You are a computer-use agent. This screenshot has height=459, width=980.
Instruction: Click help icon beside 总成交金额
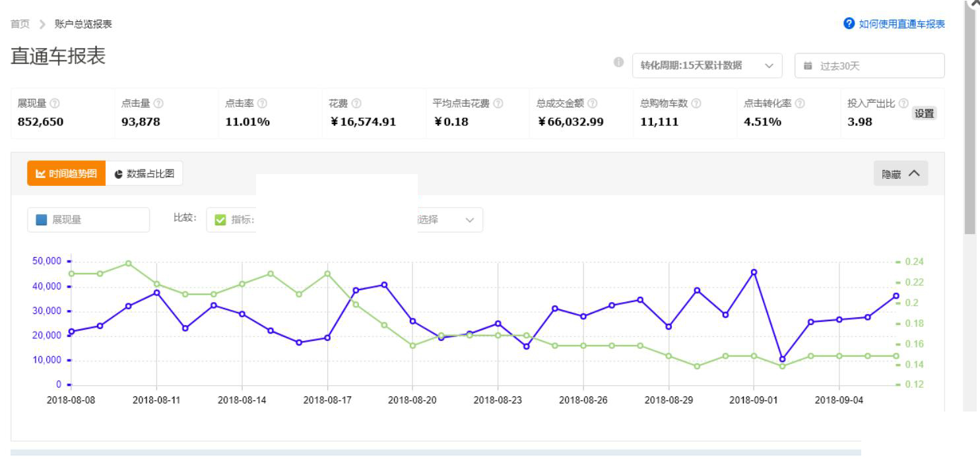click(x=593, y=104)
